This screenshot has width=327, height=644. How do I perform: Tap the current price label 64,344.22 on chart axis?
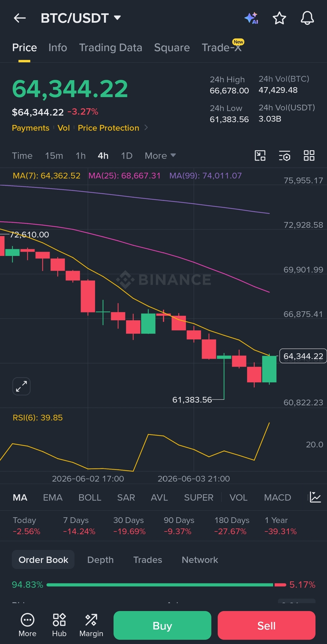click(x=303, y=356)
